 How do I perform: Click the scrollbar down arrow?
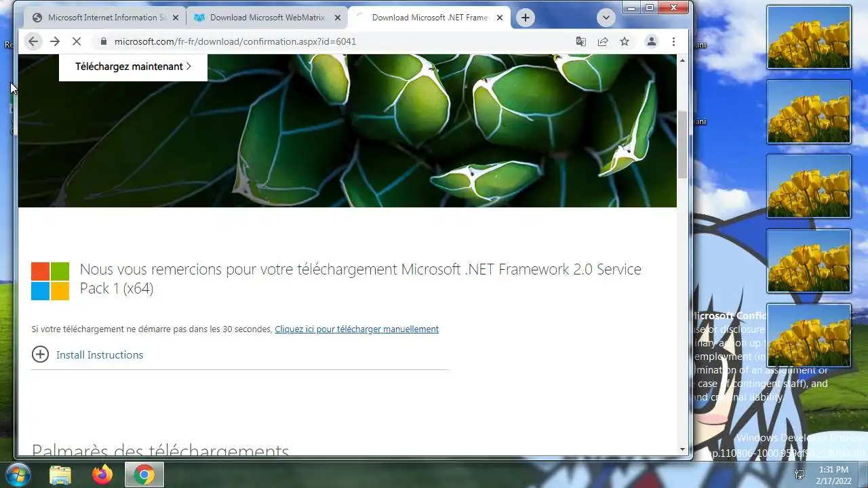coord(683,449)
